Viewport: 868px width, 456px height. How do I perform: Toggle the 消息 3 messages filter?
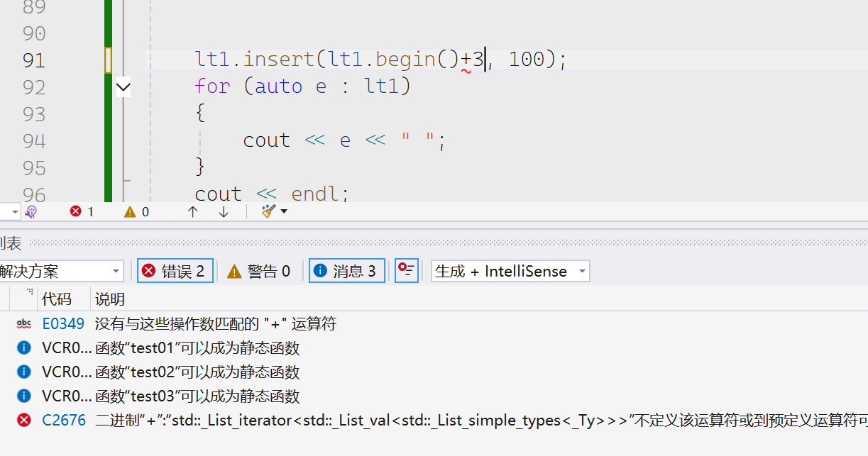point(346,271)
